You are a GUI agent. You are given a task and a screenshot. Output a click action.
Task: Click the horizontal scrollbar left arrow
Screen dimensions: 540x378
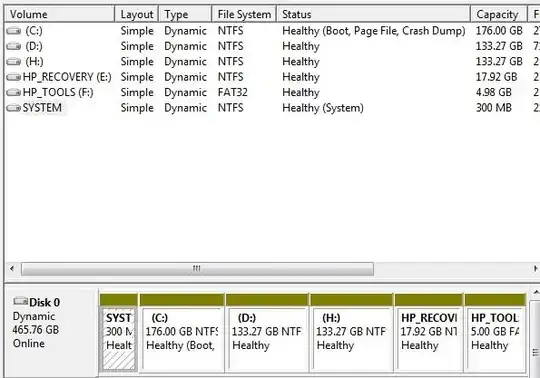[12, 269]
